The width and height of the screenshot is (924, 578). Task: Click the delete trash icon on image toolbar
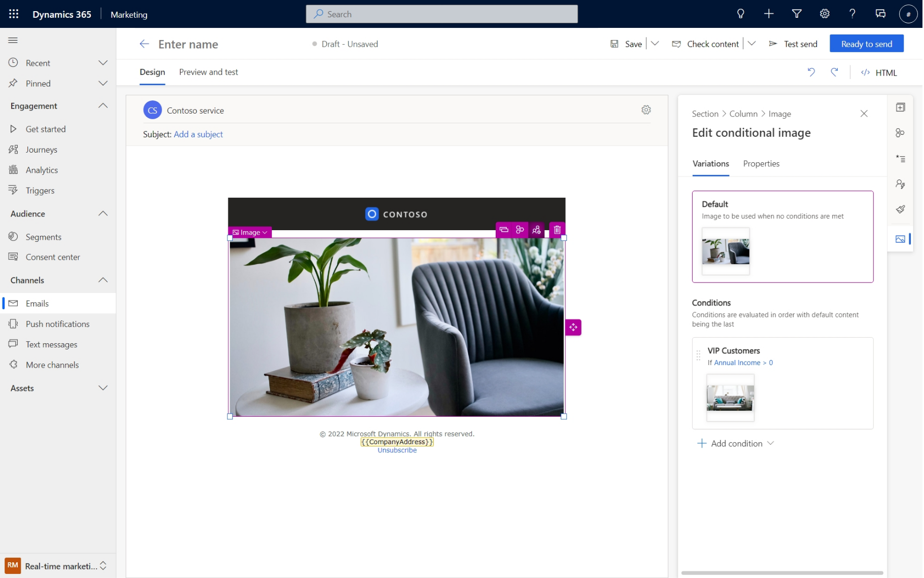coord(557,230)
